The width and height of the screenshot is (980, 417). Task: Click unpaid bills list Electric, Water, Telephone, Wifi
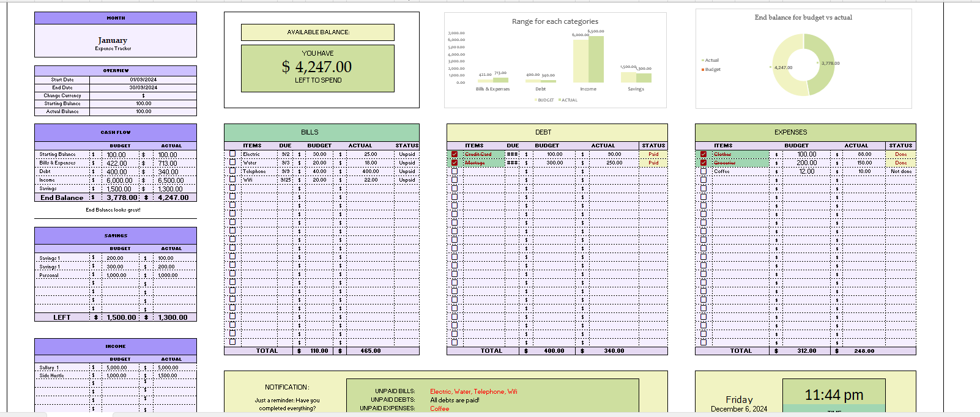point(473,391)
